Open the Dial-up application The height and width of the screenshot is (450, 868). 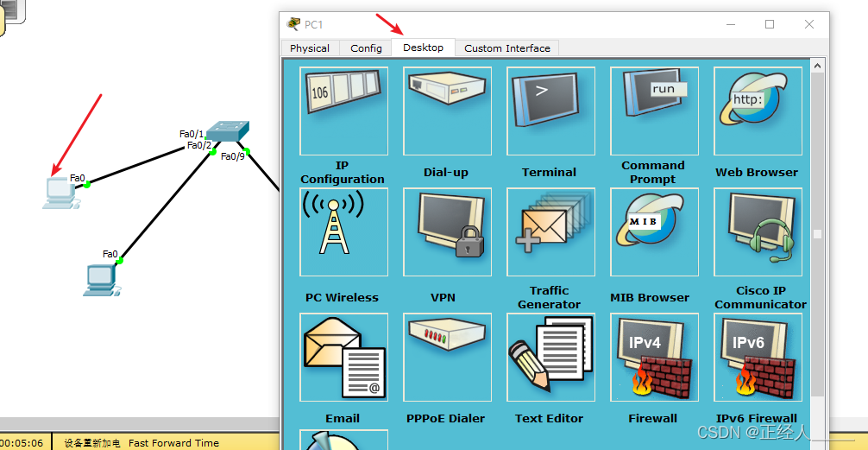pos(447,111)
